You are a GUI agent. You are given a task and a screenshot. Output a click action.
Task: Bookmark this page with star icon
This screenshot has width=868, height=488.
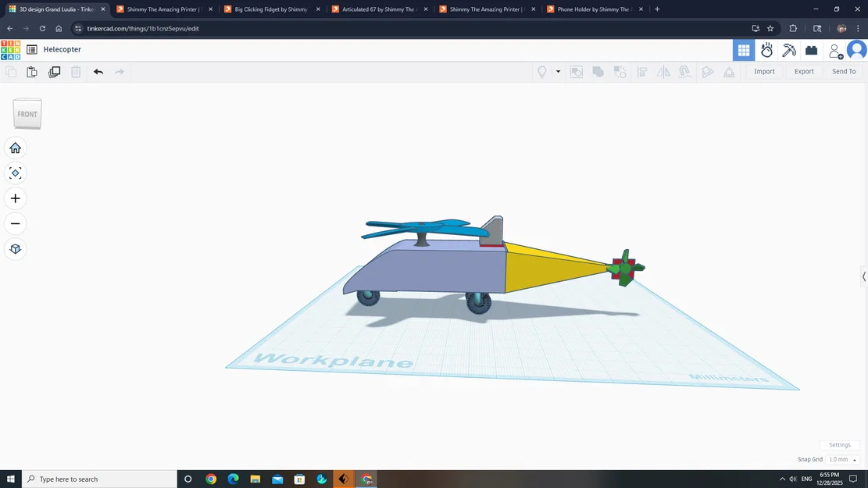[770, 28]
